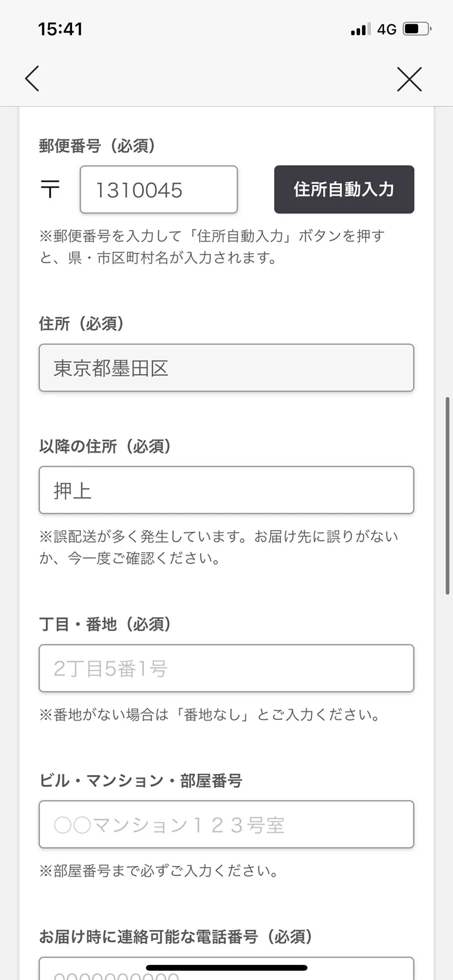Image resolution: width=453 pixels, height=980 pixels.
Task: Focus the 丁目・番地 input field
Action: [x=227, y=668]
